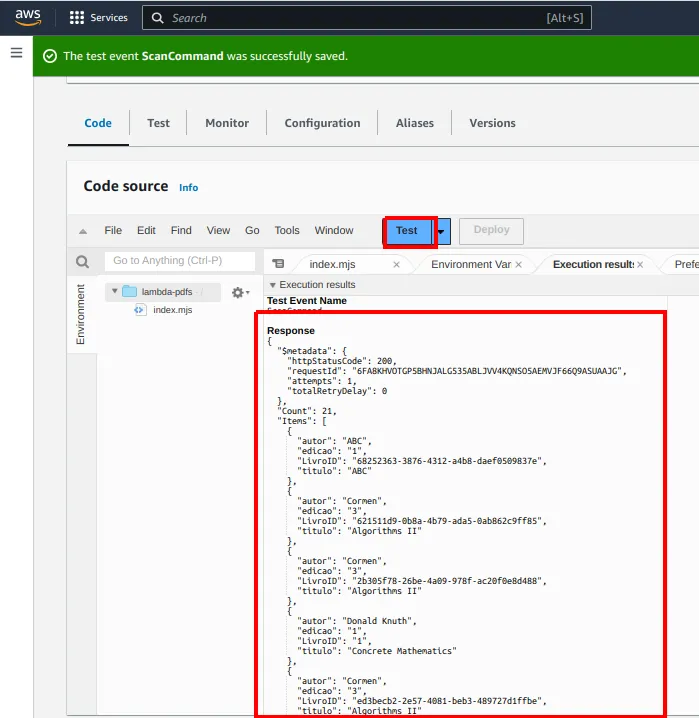Toggle the Environment side panel
This screenshot has height=718, width=699.
point(81,314)
